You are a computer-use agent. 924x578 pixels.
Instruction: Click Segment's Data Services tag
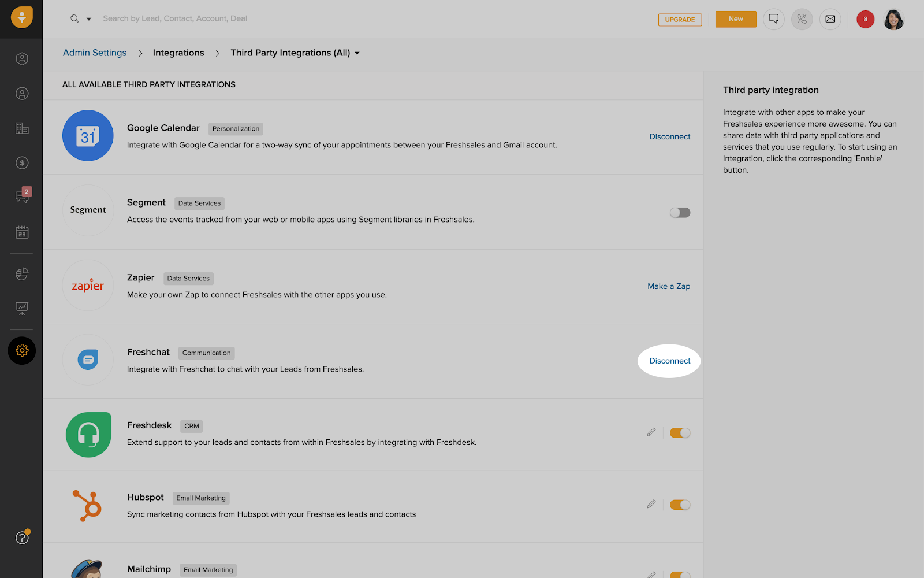coord(199,203)
